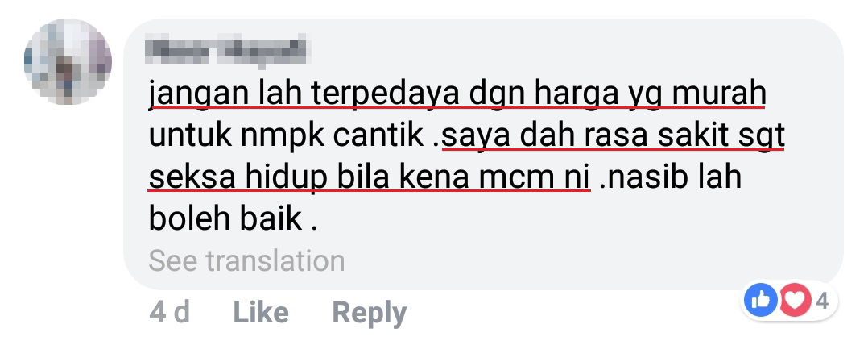Click the underlined text saya dah rasa sakit
This screenshot has height=341, width=868.
[613, 136]
